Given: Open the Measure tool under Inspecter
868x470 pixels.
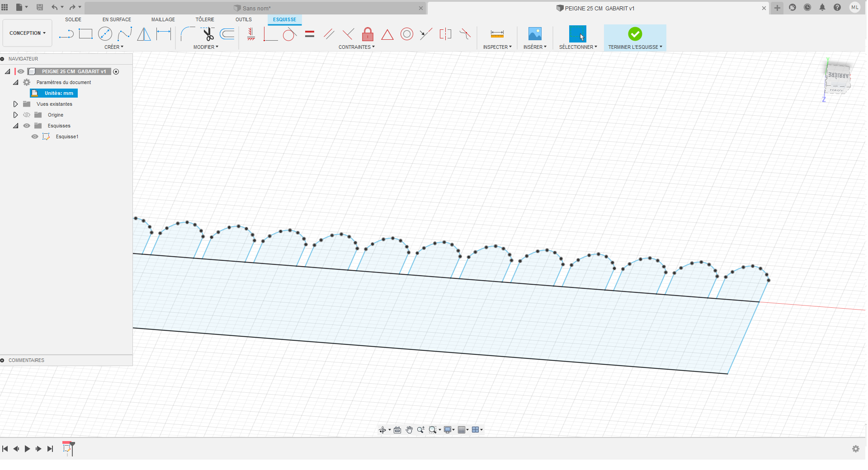Looking at the screenshot, I should click(497, 34).
